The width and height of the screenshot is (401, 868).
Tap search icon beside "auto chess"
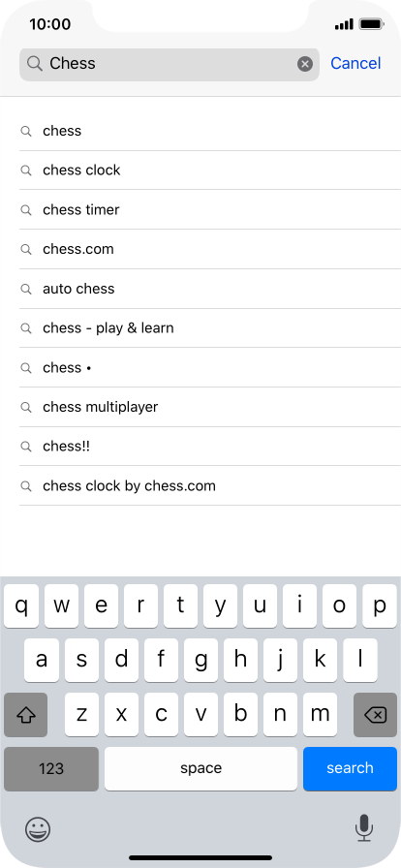26,289
